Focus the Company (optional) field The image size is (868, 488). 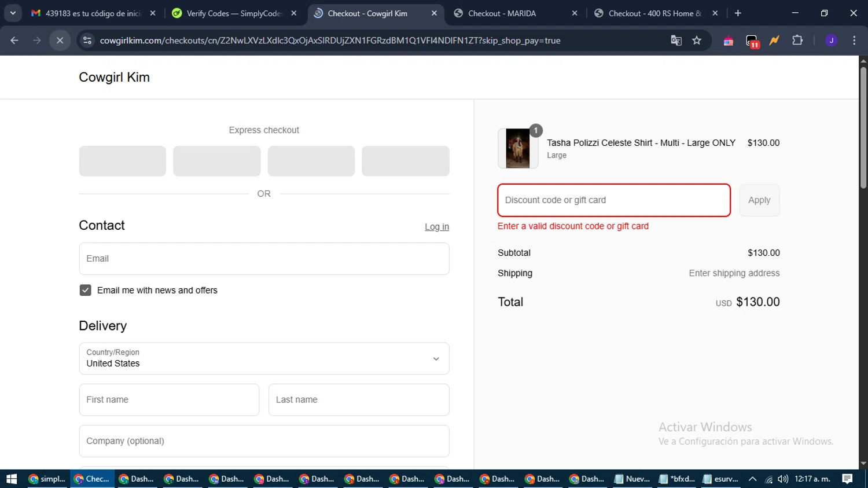pos(264,441)
